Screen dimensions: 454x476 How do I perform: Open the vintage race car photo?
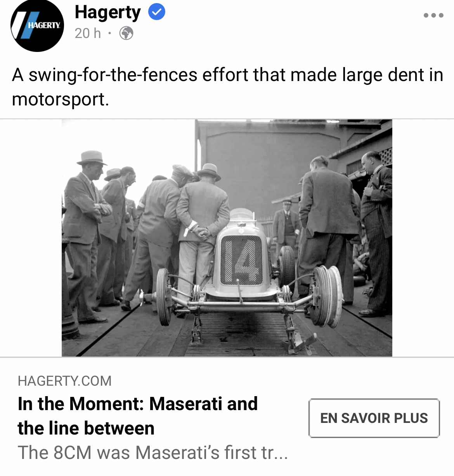(x=227, y=238)
